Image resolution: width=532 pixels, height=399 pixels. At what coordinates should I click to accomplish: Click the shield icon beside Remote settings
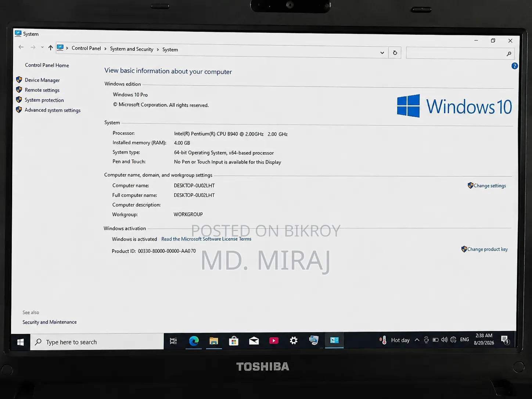point(19,90)
